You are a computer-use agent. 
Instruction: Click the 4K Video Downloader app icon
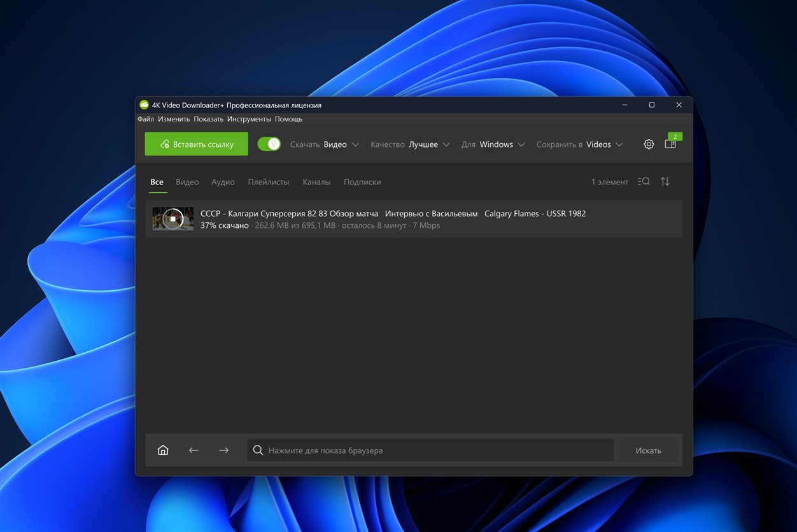(x=144, y=105)
